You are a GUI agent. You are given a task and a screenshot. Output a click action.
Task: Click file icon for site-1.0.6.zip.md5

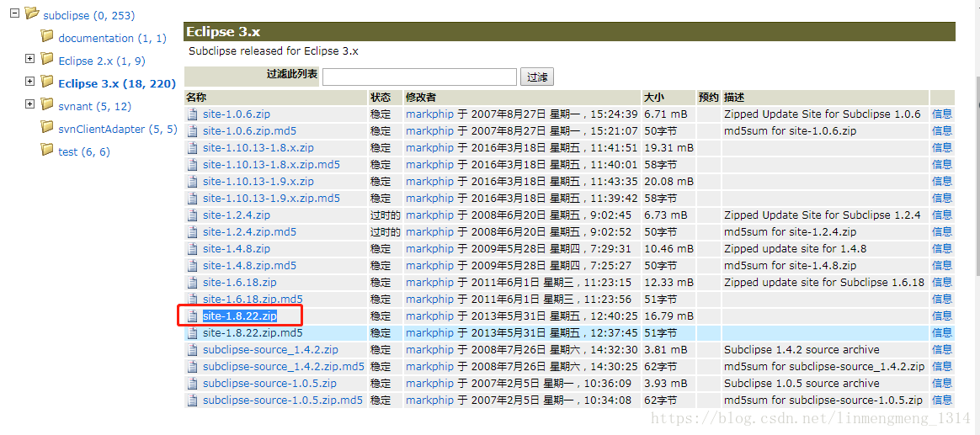(x=193, y=131)
